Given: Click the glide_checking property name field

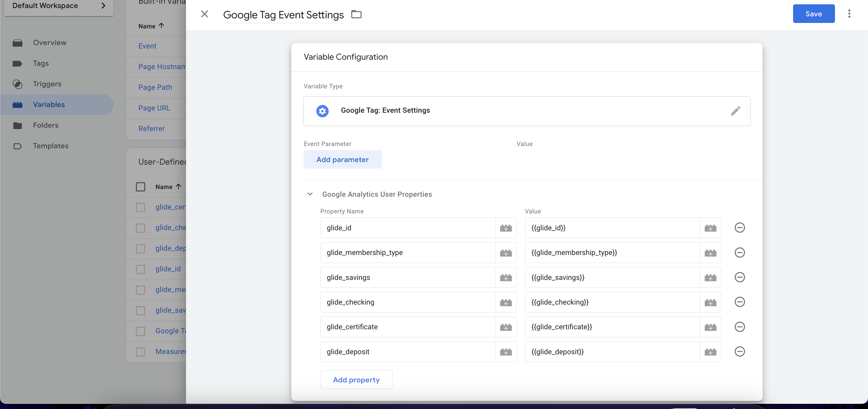Looking at the screenshot, I should click(407, 302).
